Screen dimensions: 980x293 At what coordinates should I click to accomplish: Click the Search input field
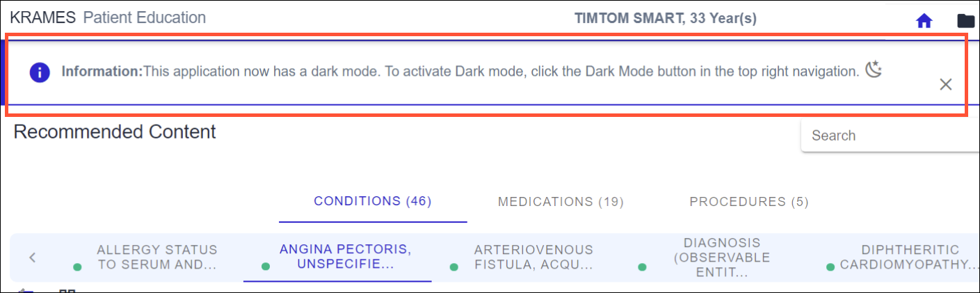click(890, 136)
